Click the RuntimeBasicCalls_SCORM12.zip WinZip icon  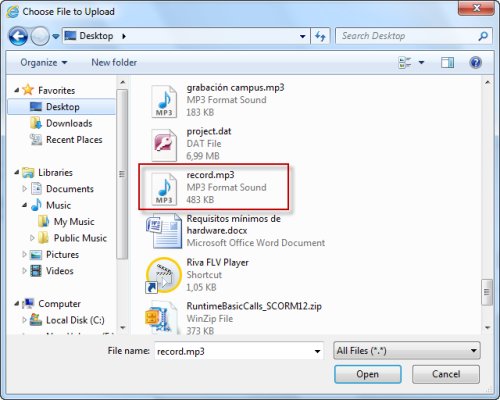[162, 318]
